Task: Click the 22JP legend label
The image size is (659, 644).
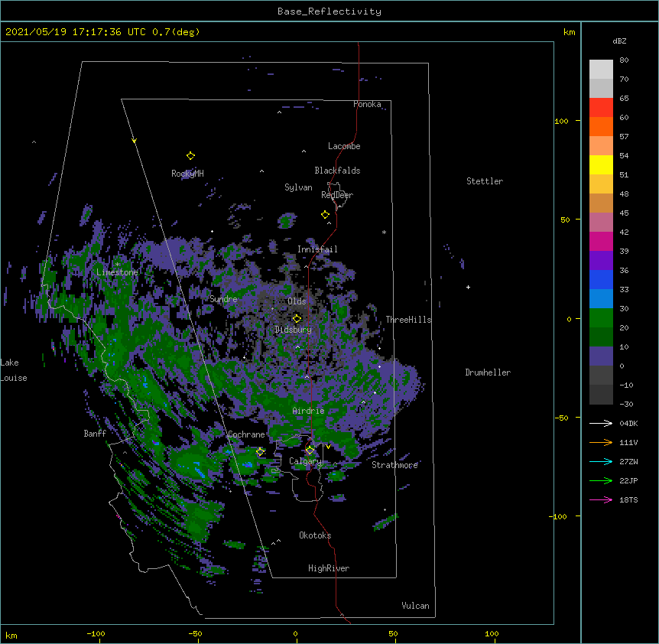Action: 628,480
